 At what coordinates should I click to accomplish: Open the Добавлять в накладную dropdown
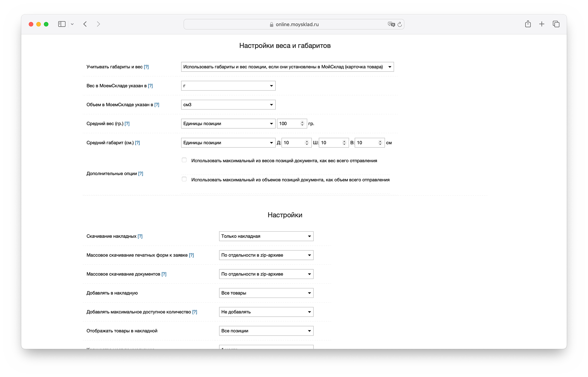(266, 293)
